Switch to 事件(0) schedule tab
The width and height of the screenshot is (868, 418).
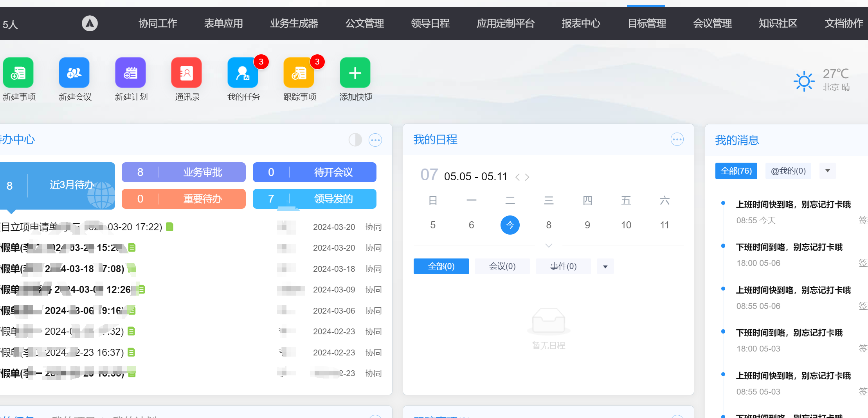tap(564, 266)
